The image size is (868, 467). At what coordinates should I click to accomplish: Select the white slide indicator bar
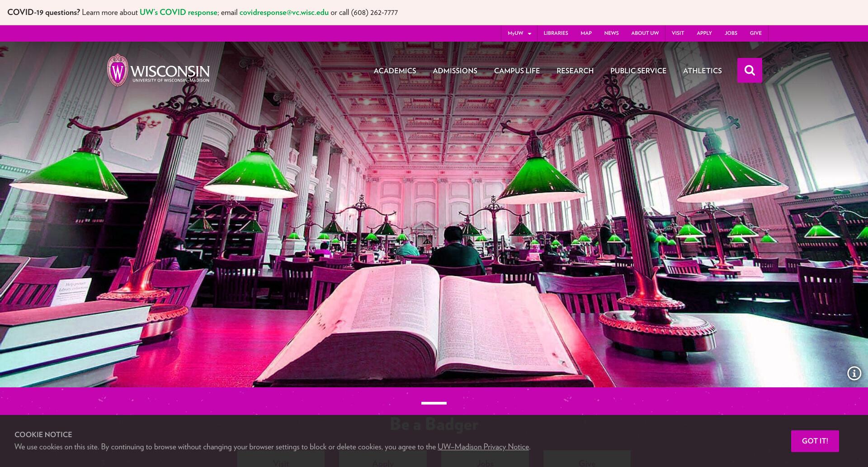(434, 403)
